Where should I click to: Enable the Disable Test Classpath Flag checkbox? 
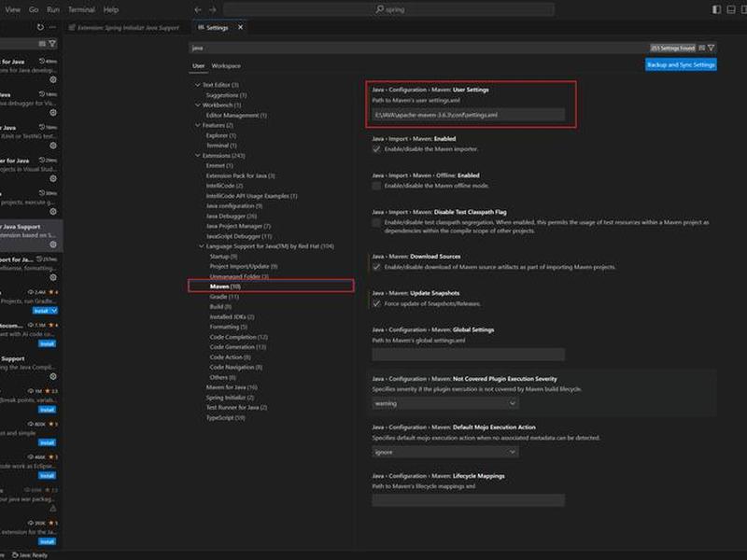[x=376, y=222]
